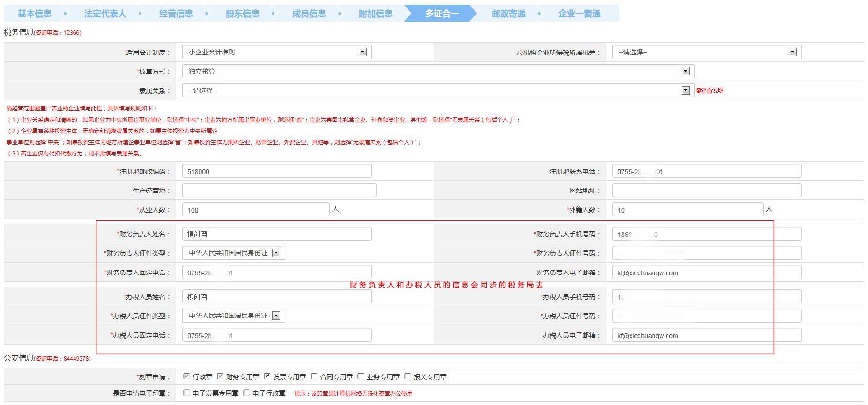Open 办税人员证件类型 dropdown arrow
The width and height of the screenshot is (868, 405).
pos(276,316)
